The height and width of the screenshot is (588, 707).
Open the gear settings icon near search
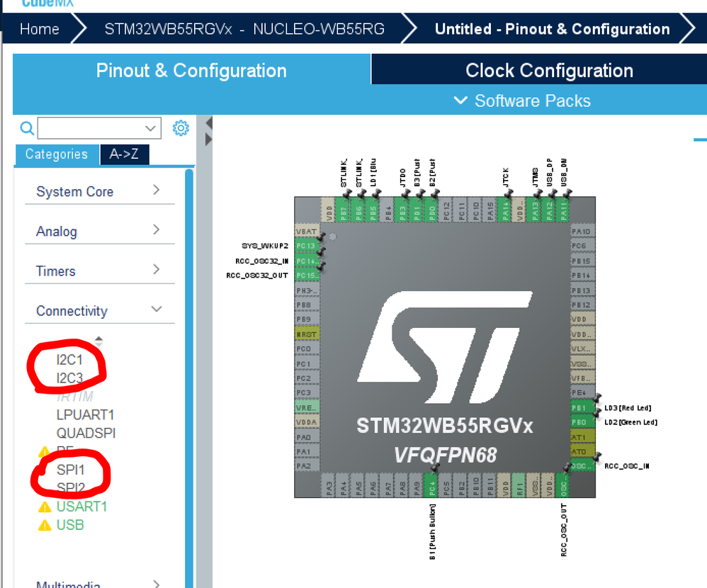tap(181, 128)
